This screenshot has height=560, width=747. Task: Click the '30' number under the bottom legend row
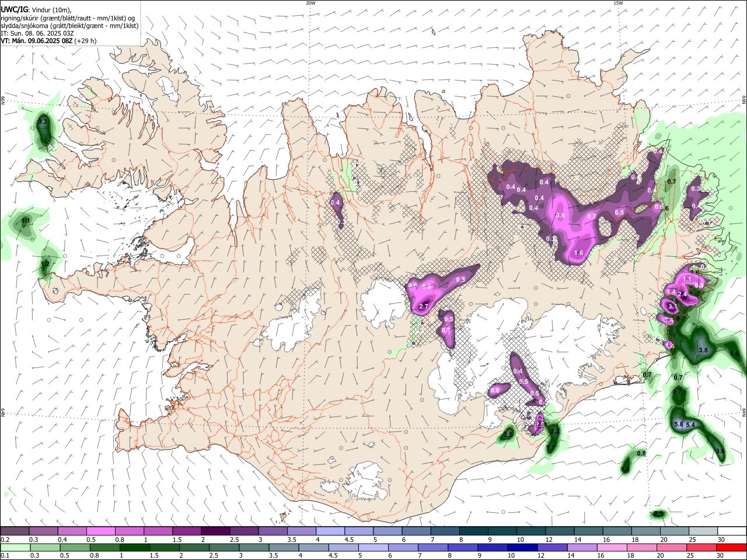pyautogui.click(x=721, y=556)
